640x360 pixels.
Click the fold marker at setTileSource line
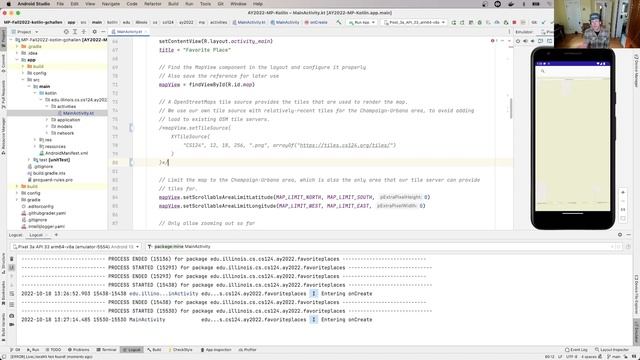point(131,128)
